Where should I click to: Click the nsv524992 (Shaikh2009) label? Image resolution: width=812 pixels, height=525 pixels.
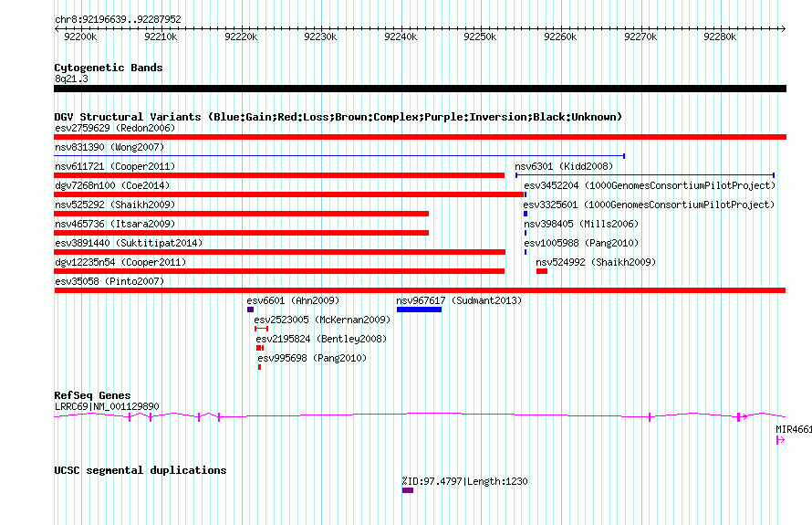point(596,262)
